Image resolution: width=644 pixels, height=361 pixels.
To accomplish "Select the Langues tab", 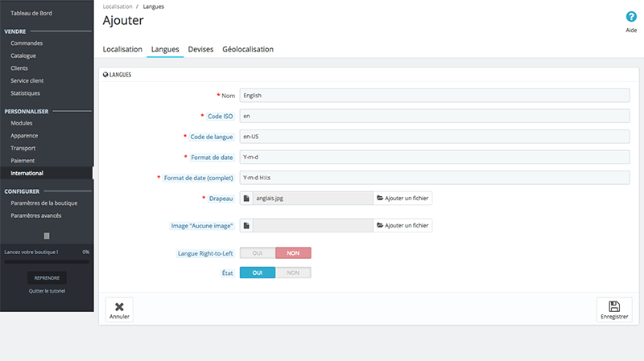I will pos(165,49).
